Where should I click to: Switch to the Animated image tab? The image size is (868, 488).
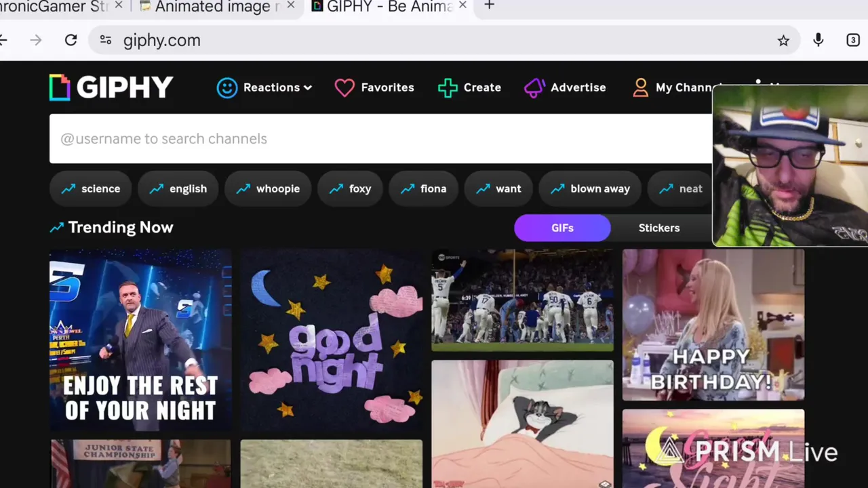217,7
